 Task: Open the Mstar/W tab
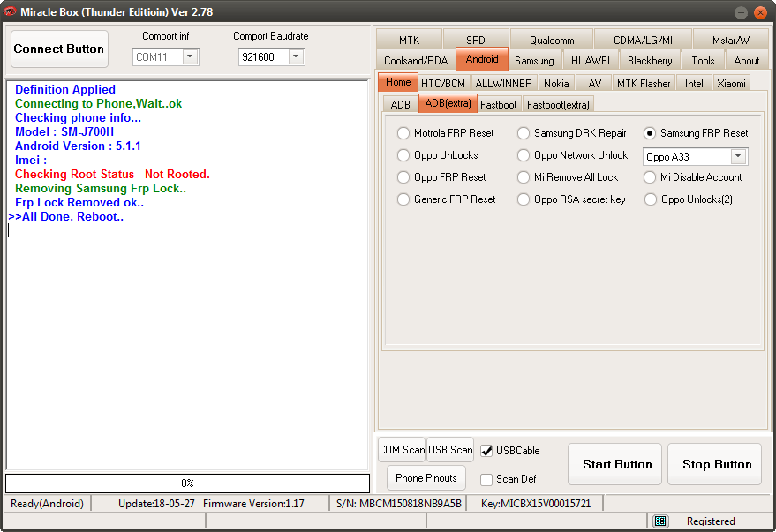[730, 40]
